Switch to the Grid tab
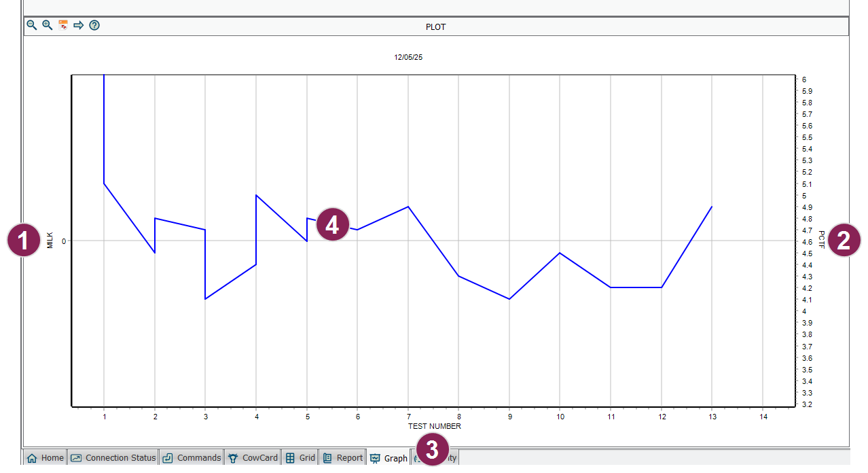The image size is (868, 473). point(300,458)
